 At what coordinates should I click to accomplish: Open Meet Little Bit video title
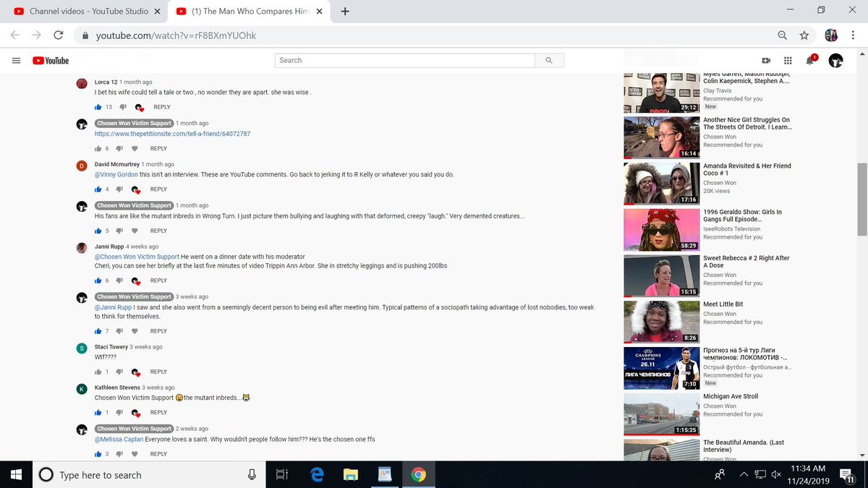(x=723, y=304)
